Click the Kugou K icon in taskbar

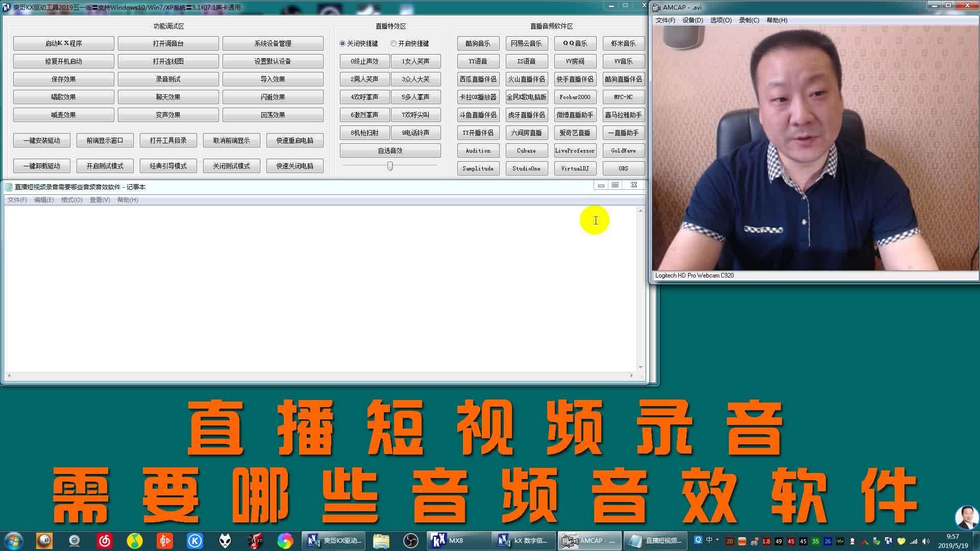pyautogui.click(x=194, y=541)
